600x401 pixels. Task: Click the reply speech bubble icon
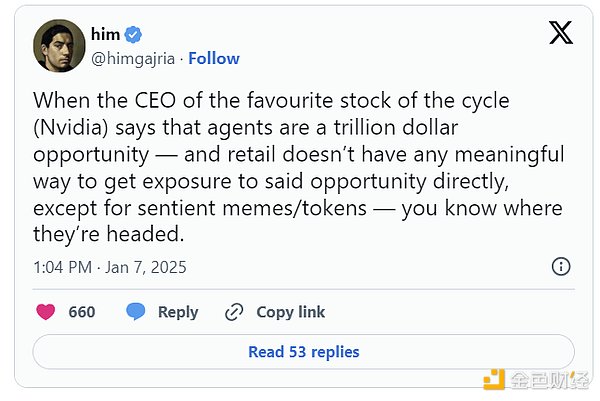coord(136,312)
